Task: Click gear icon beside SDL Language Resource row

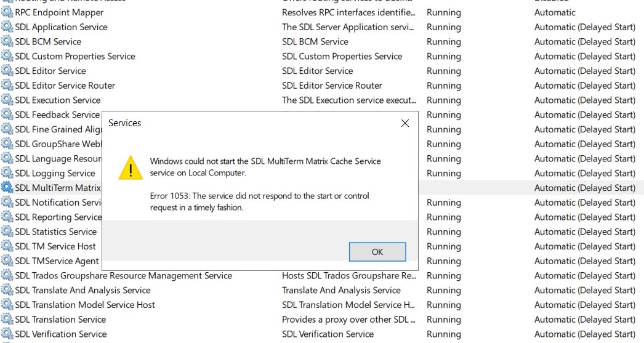Action: pyautogui.click(x=7, y=158)
